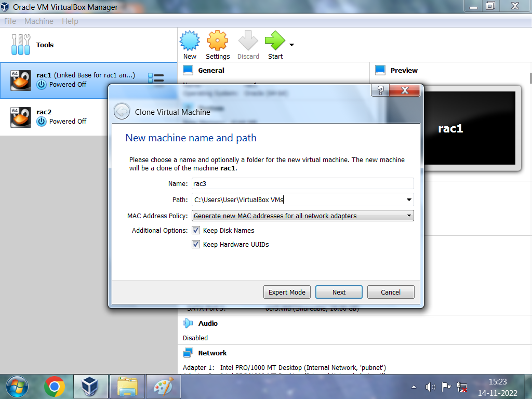Click into the Name field containing rac3
This screenshot has height=399, width=532.
click(x=303, y=183)
